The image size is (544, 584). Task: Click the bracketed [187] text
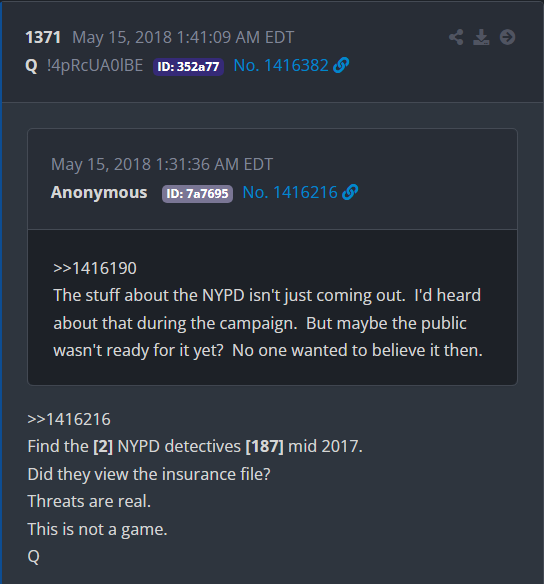264,446
